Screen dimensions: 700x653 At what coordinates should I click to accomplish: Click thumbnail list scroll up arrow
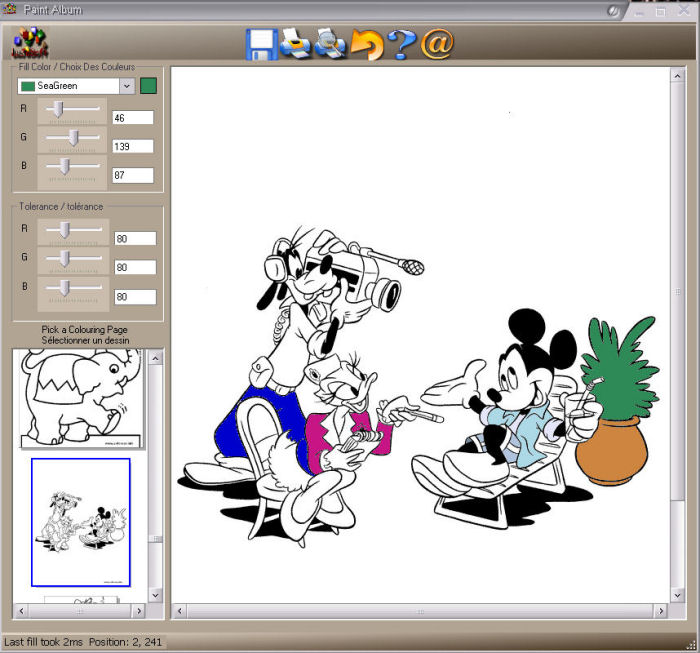155,358
